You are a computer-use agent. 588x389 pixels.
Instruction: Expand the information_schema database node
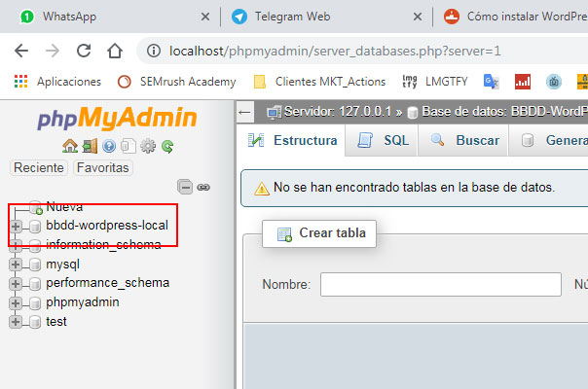pyautogui.click(x=16, y=245)
